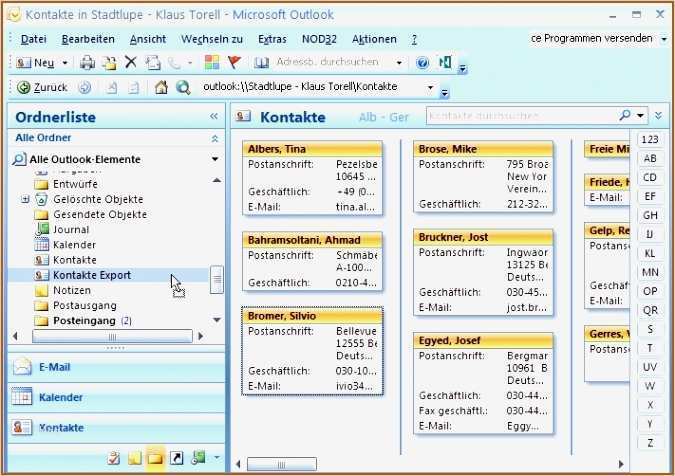Click the Delete (X) toolbar icon

(130, 63)
